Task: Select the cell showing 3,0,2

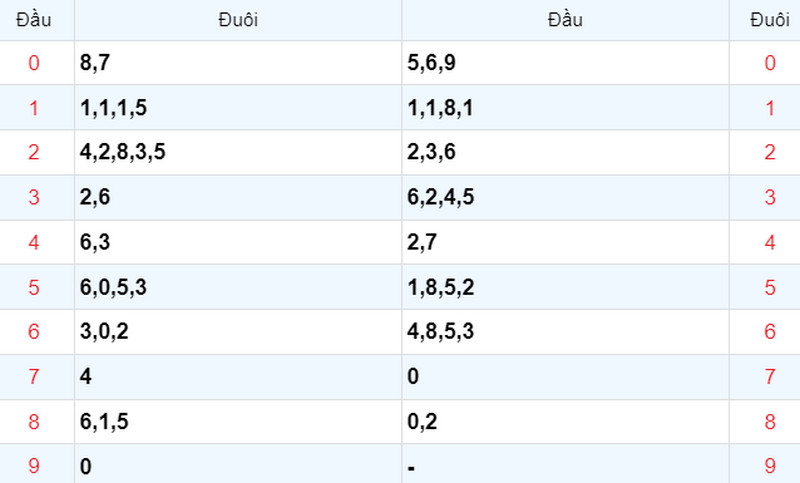Action: click(x=238, y=332)
